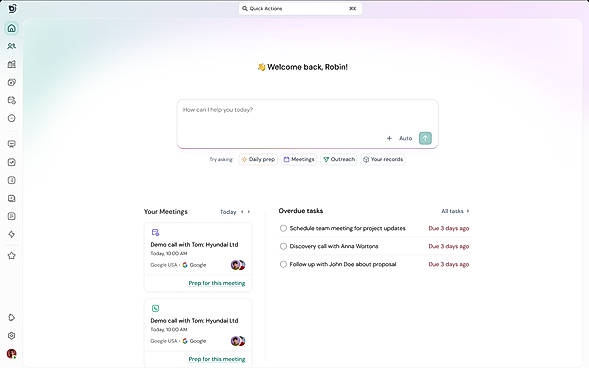Open Robin's profile avatar in sidebar
The height and width of the screenshot is (368, 589).
click(12, 353)
